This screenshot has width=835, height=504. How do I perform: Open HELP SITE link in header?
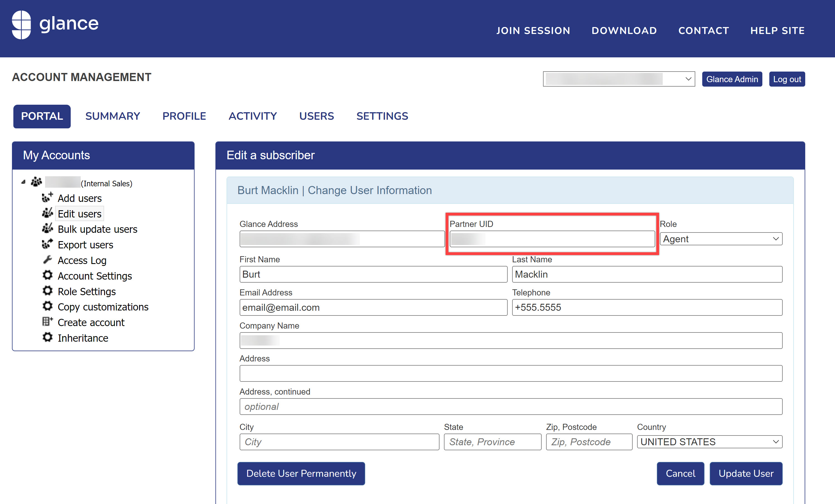pos(777,31)
